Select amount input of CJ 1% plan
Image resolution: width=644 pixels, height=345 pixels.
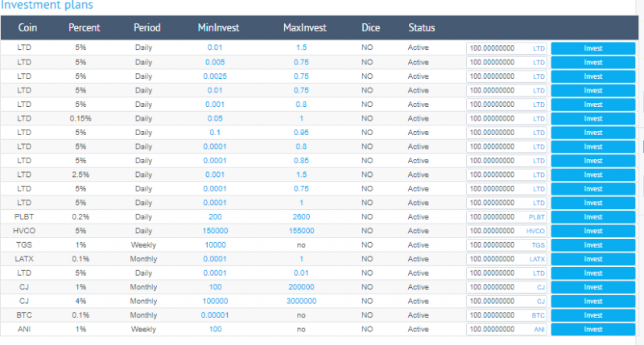506,287
